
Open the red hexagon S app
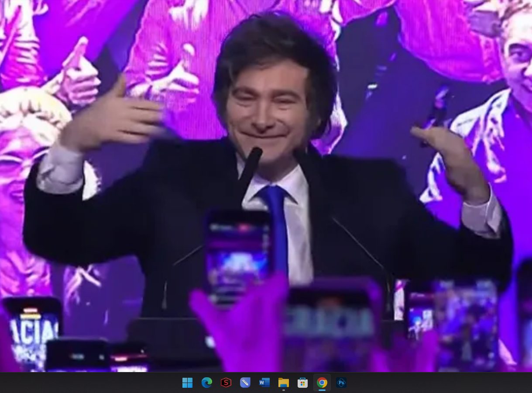click(x=226, y=383)
